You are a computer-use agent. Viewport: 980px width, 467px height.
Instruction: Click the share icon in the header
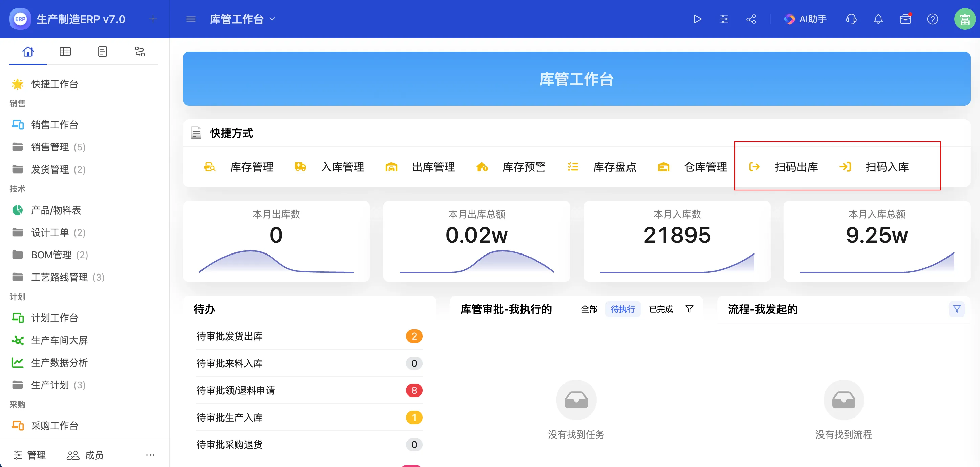751,19
